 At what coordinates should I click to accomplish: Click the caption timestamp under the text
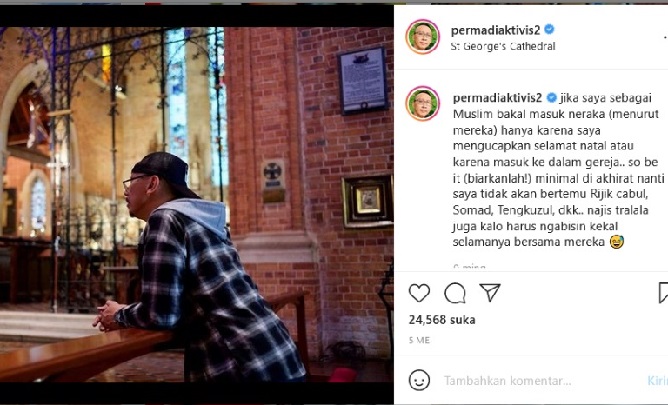(469, 267)
